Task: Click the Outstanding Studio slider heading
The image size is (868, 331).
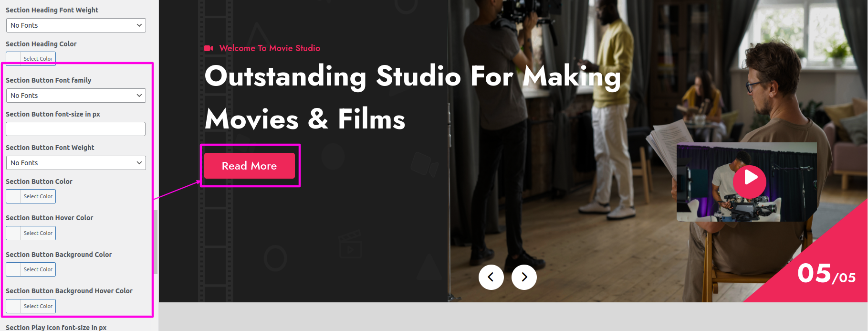Action: [x=413, y=97]
